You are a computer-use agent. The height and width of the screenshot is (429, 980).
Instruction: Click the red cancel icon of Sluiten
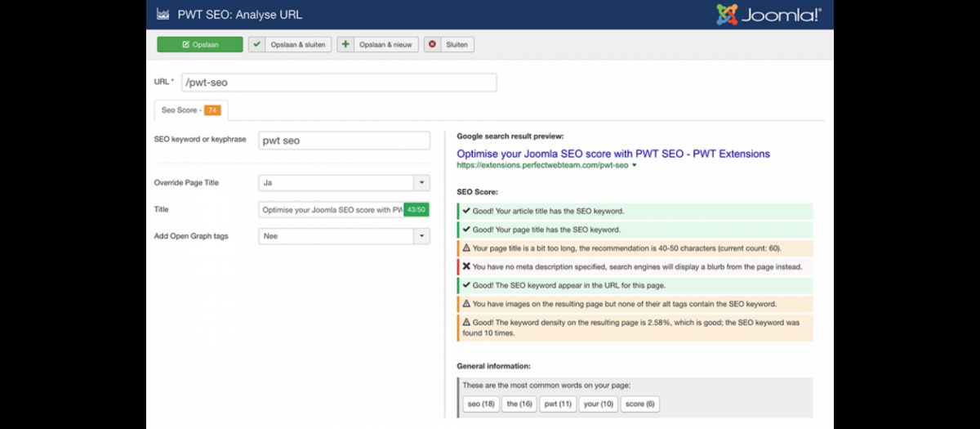pyautogui.click(x=432, y=45)
